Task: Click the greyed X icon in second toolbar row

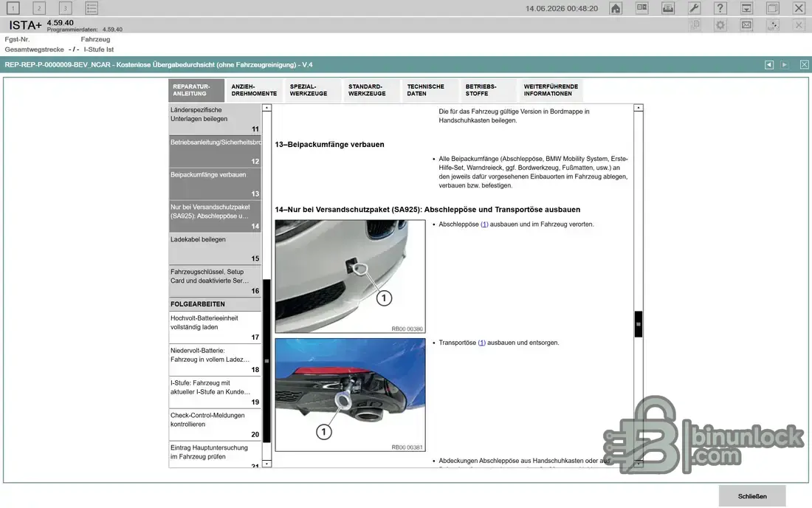Action: (799, 25)
